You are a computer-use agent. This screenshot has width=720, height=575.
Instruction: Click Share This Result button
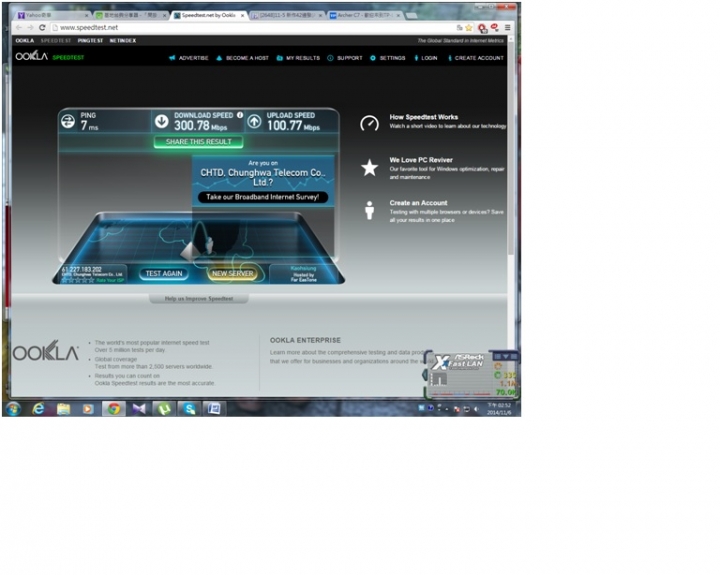coord(198,142)
